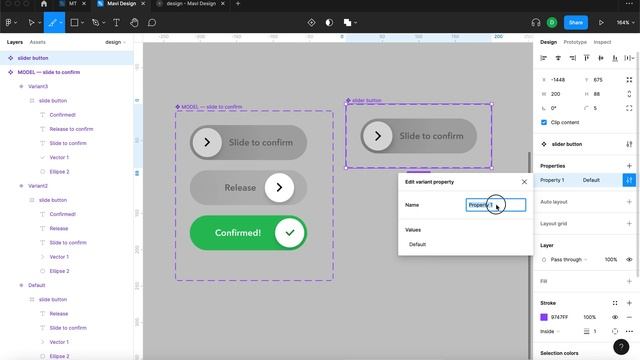Add a Fill
This screenshot has height=360, width=640.
(629, 281)
